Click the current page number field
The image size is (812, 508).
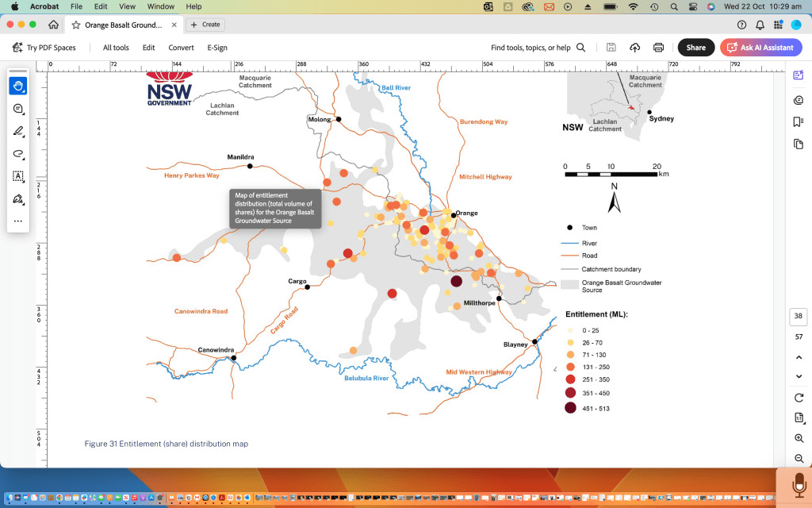pyautogui.click(x=799, y=317)
